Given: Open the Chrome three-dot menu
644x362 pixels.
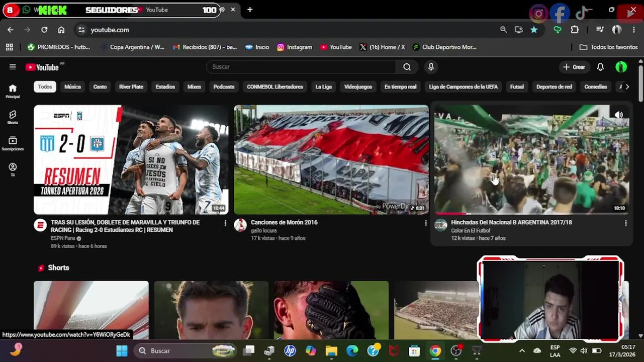Looking at the screenshot, I should click(633, 30).
